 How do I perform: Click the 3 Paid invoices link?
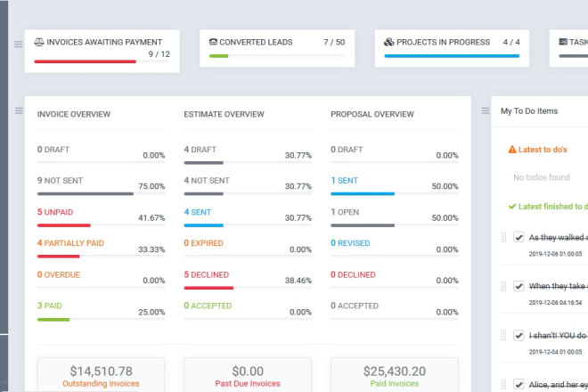coord(50,306)
